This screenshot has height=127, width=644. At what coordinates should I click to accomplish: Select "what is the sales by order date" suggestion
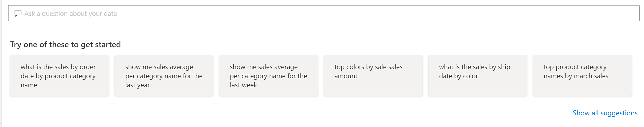(x=59, y=76)
